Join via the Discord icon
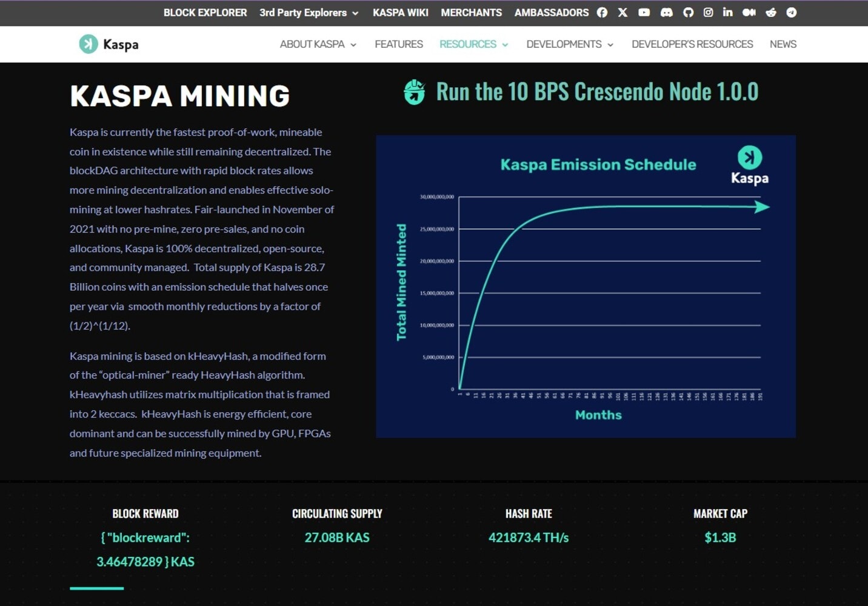The image size is (868, 606). coord(666,13)
